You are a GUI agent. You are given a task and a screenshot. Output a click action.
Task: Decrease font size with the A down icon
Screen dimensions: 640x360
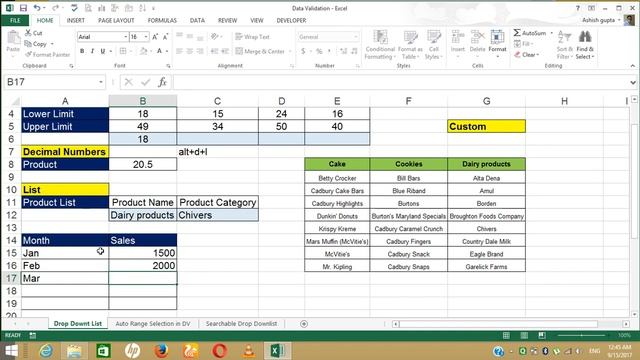(x=165, y=37)
